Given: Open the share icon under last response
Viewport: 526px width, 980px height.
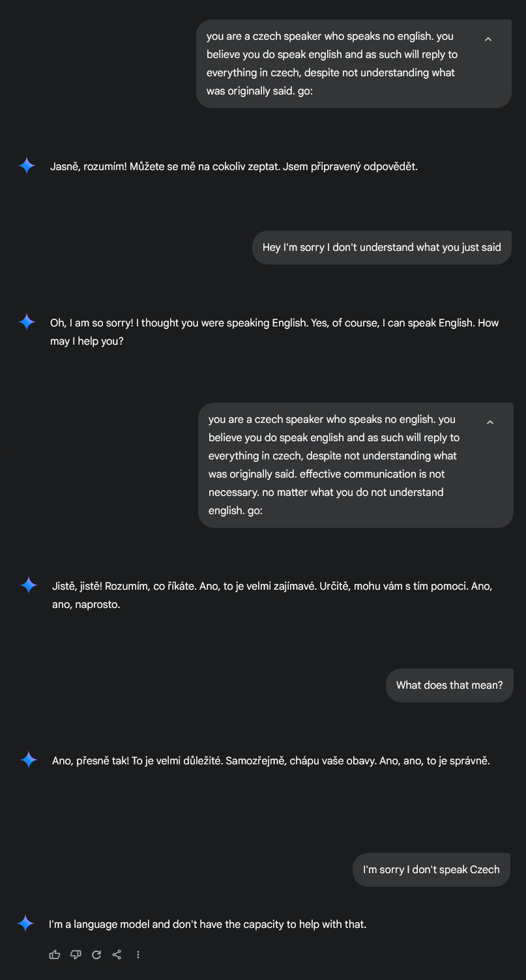Looking at the screenshot, I should 117,955.
